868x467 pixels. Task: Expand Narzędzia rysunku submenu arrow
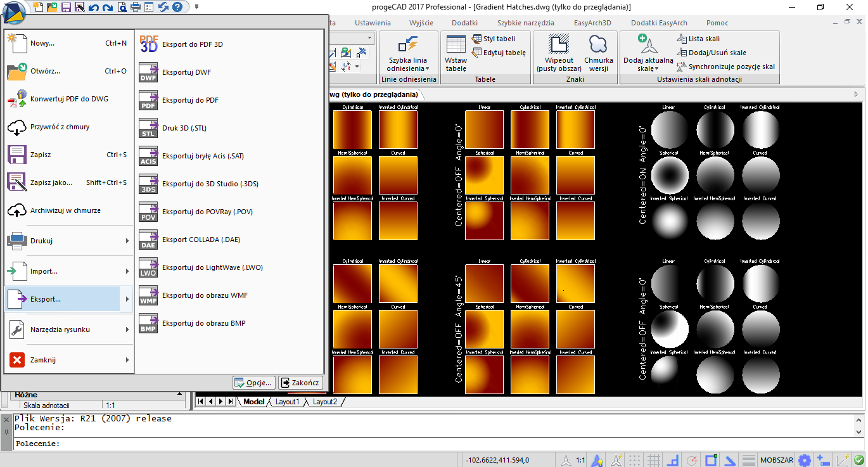tap(127, 329)
